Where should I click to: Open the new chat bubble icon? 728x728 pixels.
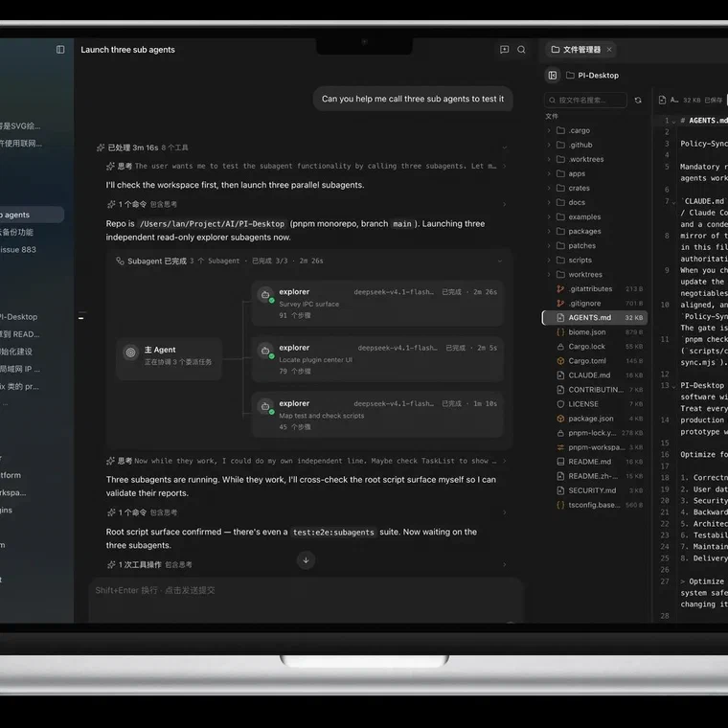click(504, 49)
